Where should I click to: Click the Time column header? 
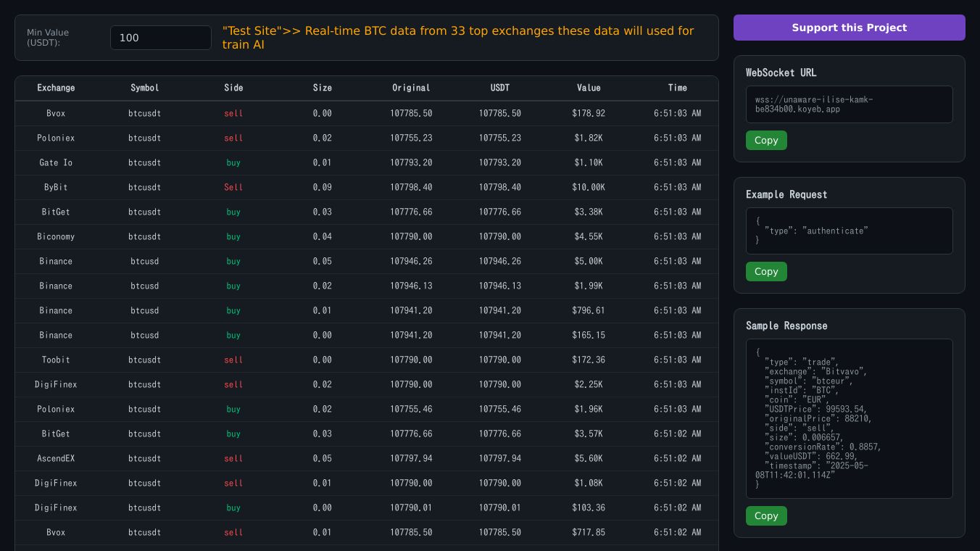point(678,88)
